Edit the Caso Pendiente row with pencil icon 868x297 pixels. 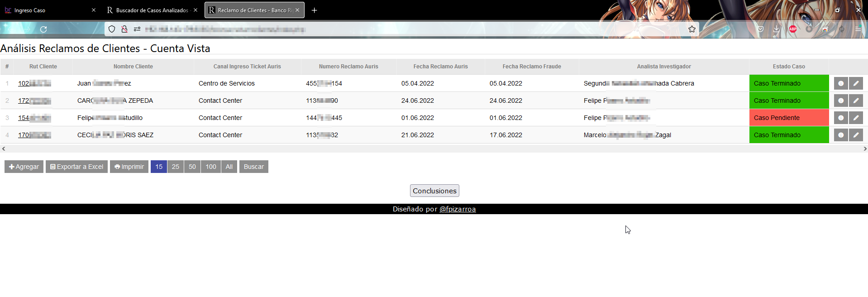856,118
